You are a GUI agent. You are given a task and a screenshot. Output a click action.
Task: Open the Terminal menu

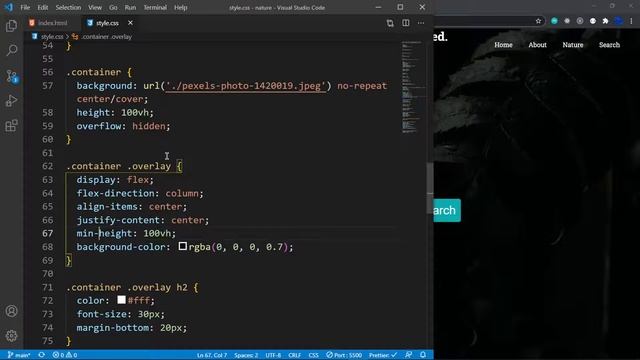(155, 7)
